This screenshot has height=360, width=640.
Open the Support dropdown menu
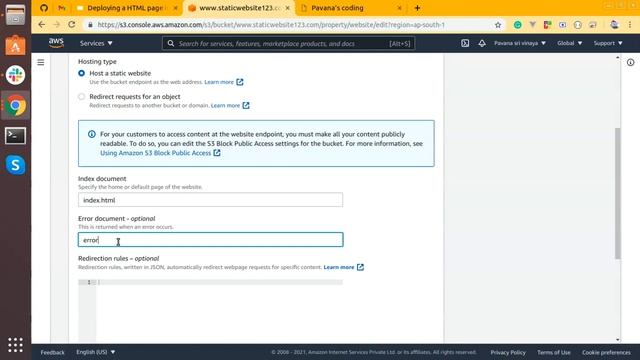(x=608, y=43)
